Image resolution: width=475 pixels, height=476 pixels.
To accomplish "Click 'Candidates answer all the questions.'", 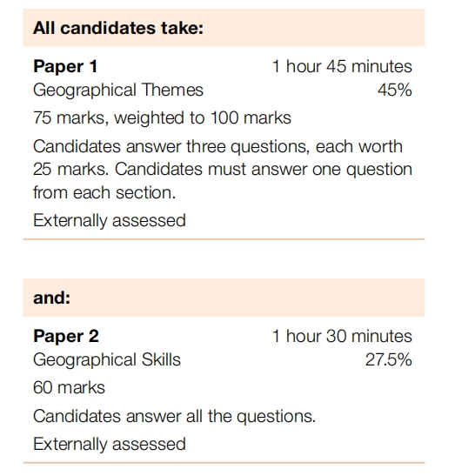I will tap(175, 416).
